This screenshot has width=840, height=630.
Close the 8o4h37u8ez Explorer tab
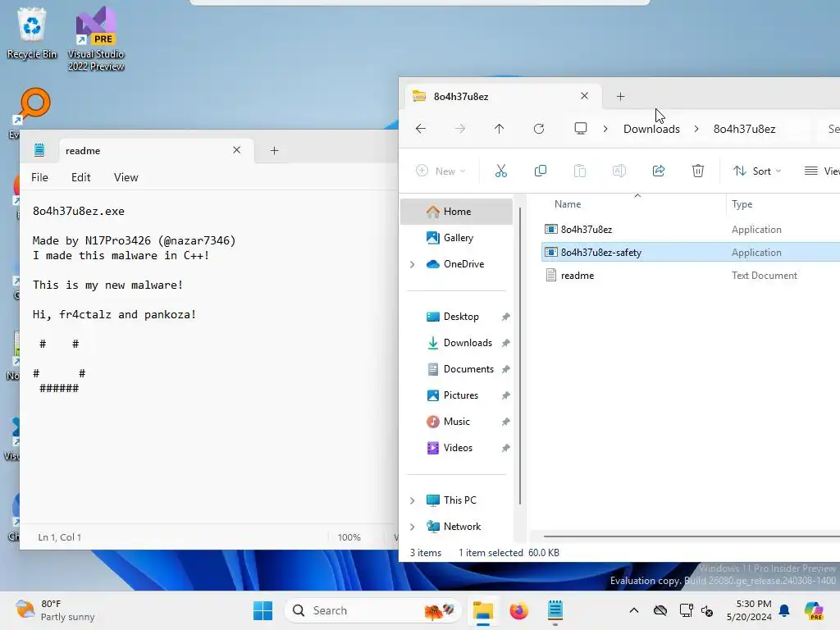point(584,96)
